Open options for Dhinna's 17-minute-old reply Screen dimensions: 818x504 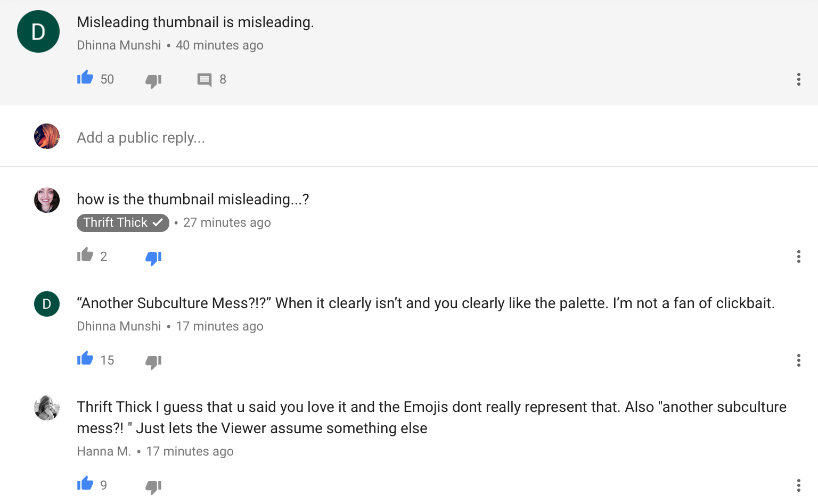798,360
